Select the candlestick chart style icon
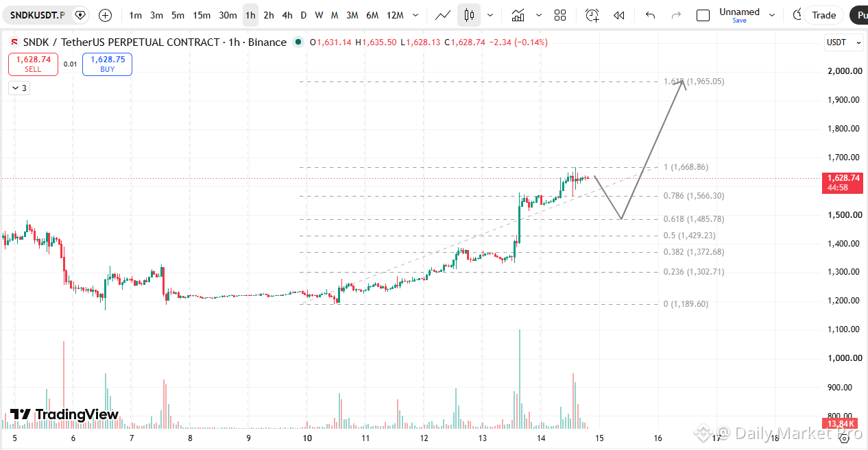Viewport: 868px width, 450px height. [469, 15]
